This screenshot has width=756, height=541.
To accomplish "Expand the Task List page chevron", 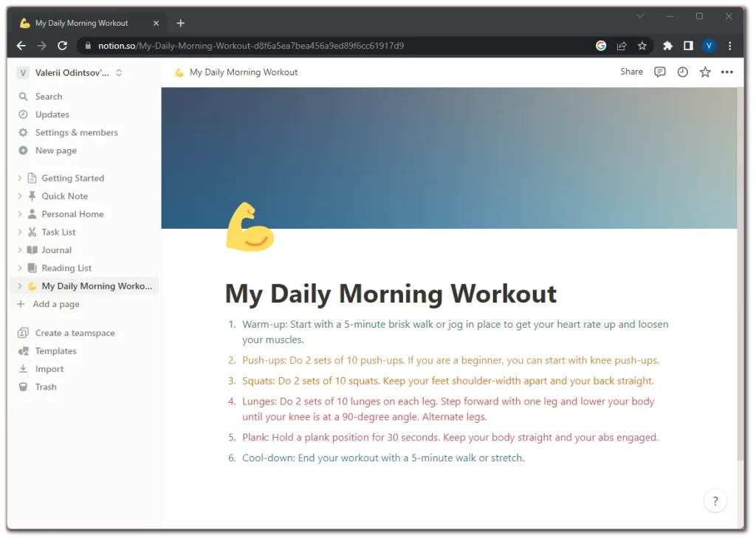I will click(19, 232).
